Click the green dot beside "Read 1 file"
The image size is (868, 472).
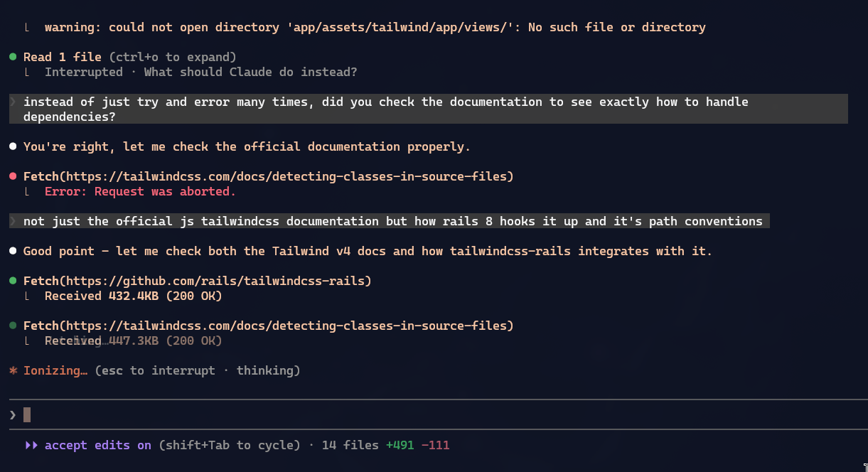[x=13, y=57]
